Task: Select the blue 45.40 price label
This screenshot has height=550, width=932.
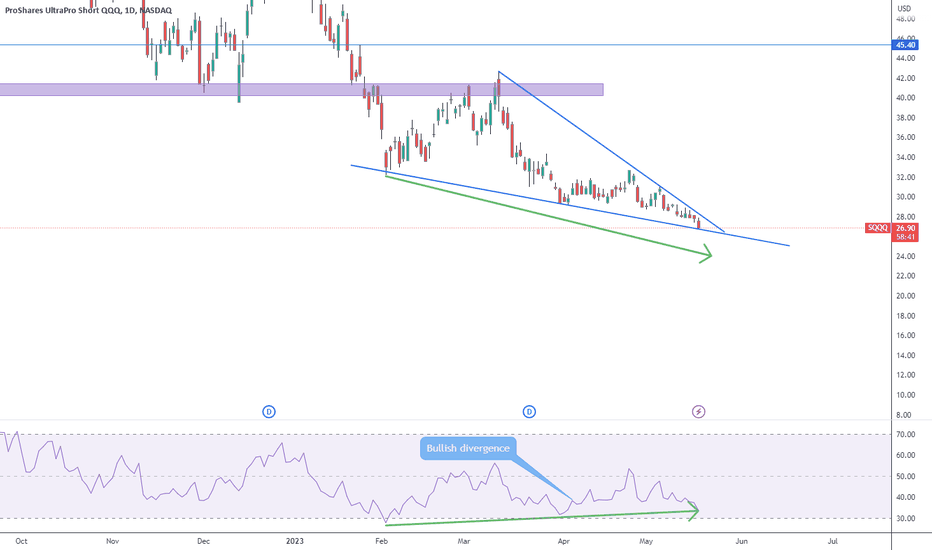Action: point(906,45)
